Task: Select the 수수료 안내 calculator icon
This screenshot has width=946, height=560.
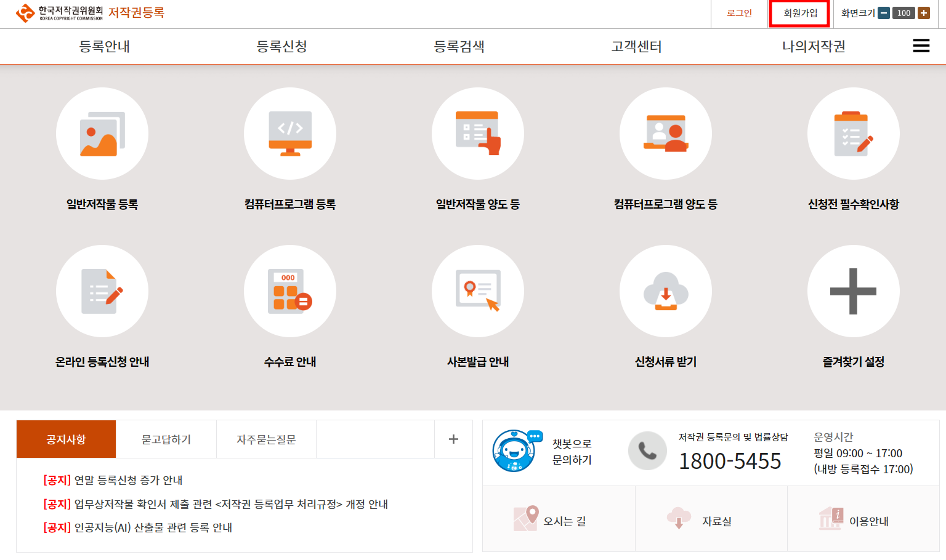Action: pyautogui.click(x=290, y=291)
